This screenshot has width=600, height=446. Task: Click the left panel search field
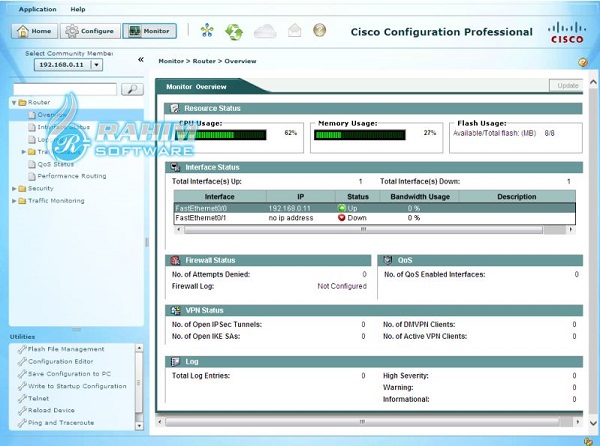(x=65, y=89)
